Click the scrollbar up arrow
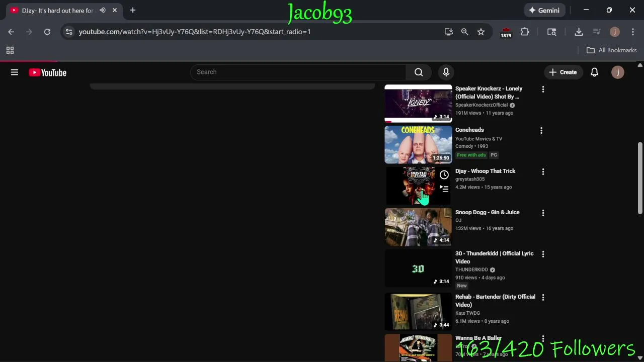 click(640, 65)
